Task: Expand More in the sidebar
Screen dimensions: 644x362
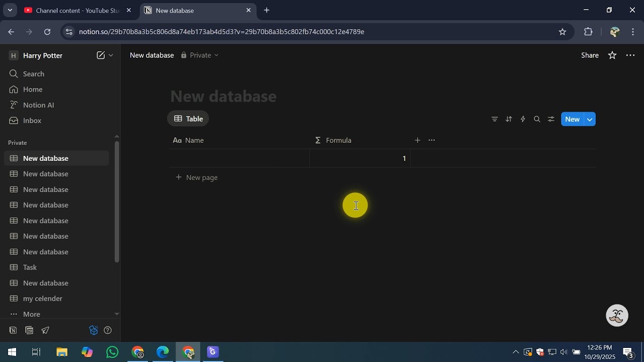Action: point(31,314)
